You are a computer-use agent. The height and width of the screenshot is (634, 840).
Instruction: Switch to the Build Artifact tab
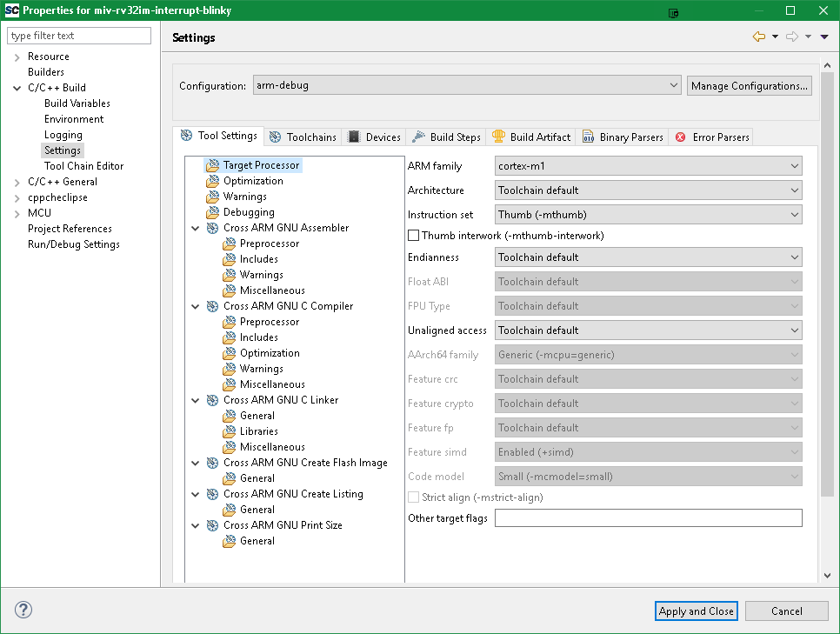(531, 137)
